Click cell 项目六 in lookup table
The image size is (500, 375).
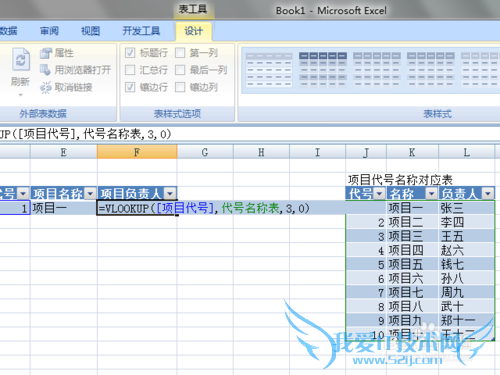tap(412, 278)
